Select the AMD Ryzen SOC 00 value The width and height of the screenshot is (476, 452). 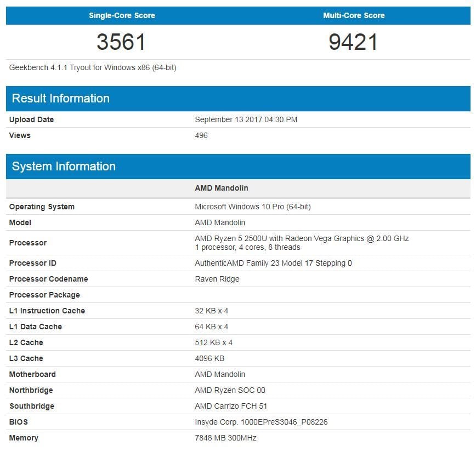(230, 390)
